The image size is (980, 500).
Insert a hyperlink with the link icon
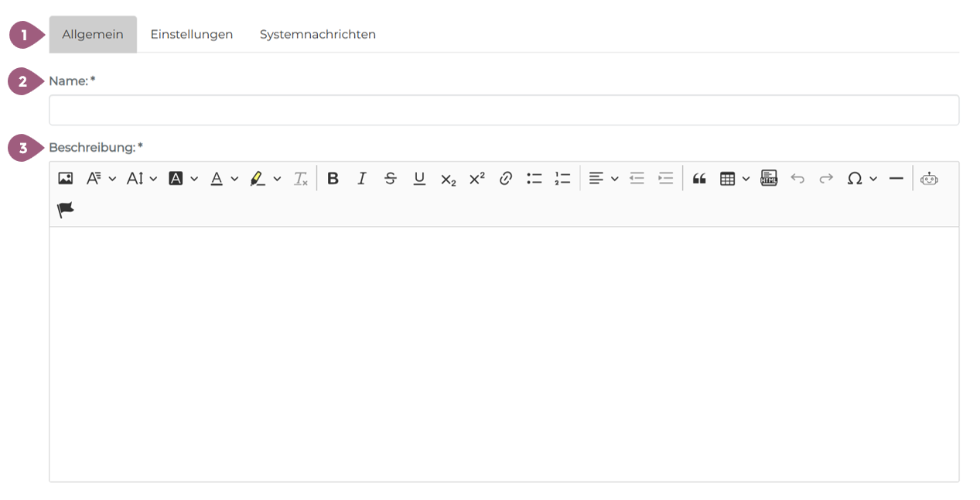[506, 179]
